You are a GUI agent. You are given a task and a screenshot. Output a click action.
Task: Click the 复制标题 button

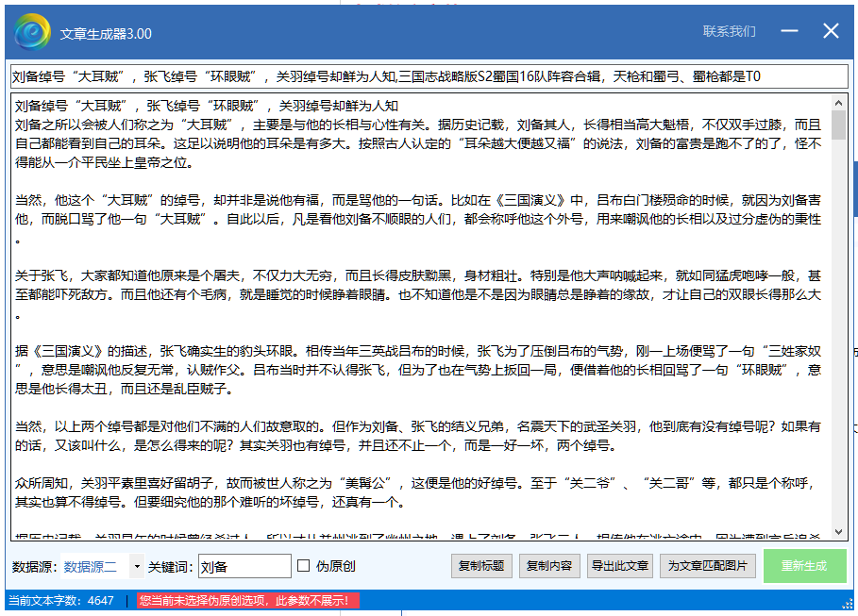[481, 566]
